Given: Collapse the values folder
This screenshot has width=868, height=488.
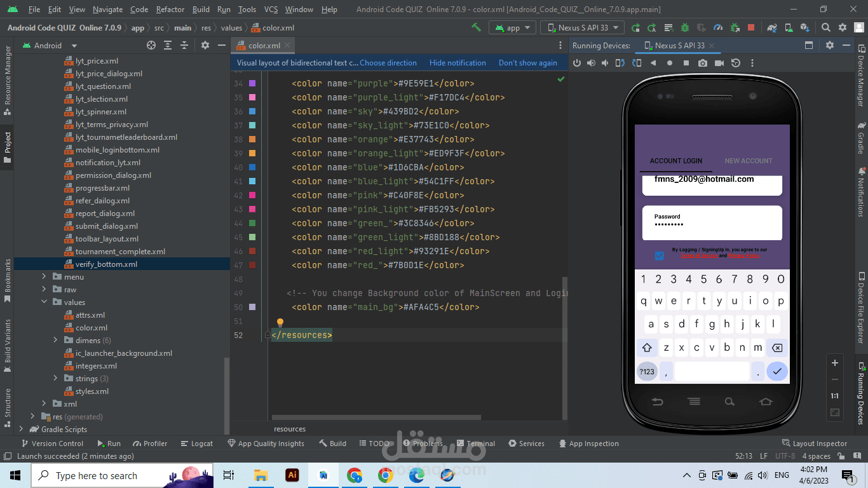Looking at the screenshot, I should point(44,302).
